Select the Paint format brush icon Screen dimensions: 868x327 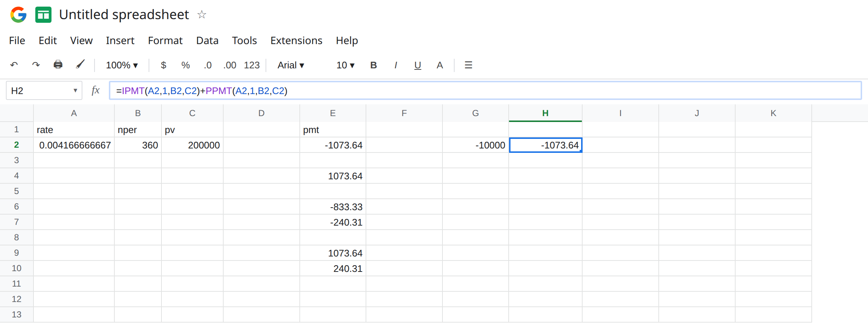[x=80, y=65]
